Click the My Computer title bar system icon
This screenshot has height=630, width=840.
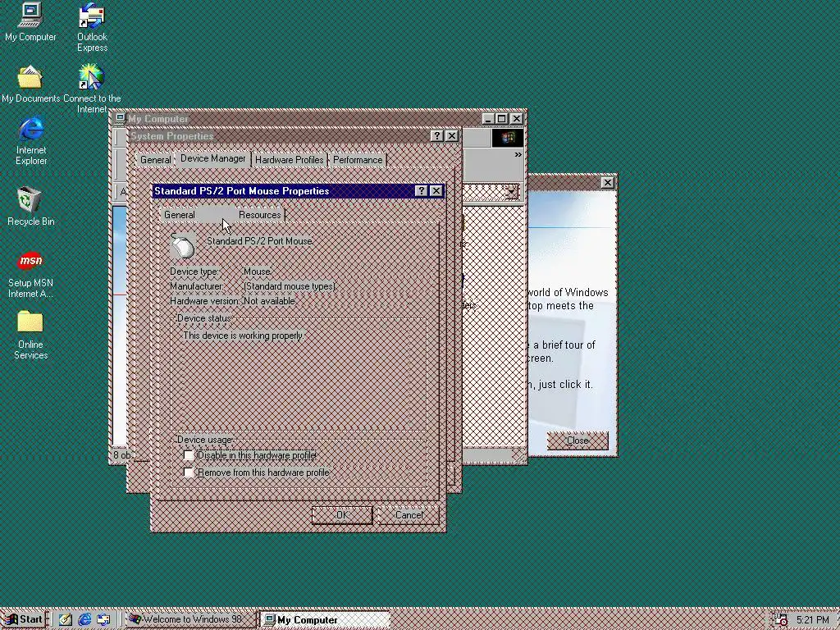pos(120,118)
